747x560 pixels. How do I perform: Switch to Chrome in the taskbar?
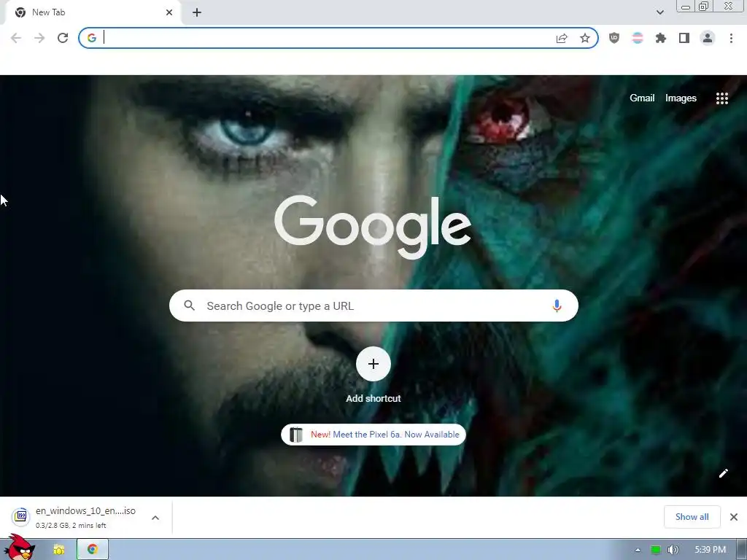(93, 550)
